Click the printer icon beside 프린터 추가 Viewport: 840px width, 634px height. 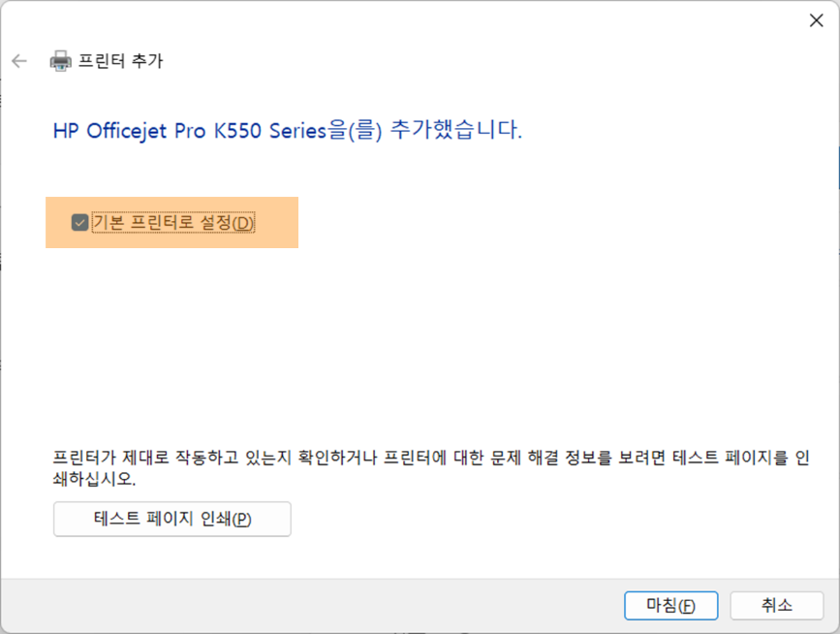(x=60, y=61)
